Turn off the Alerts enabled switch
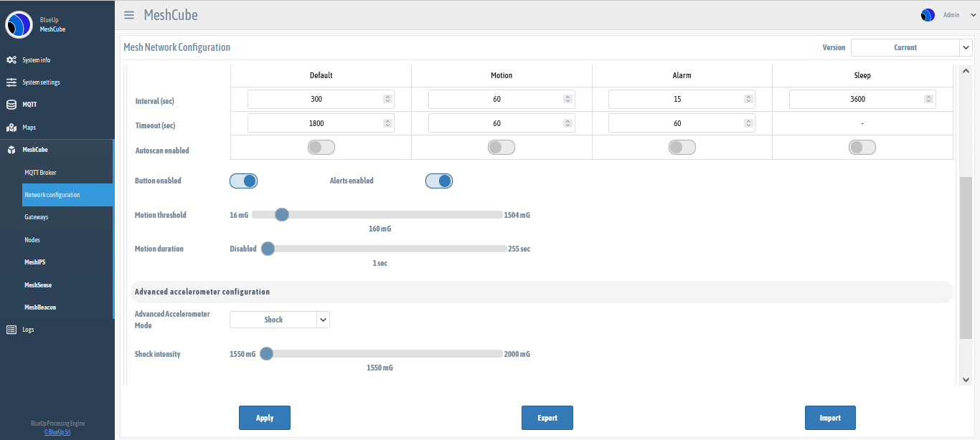This screenshot has width=980, height=440. 439,181
